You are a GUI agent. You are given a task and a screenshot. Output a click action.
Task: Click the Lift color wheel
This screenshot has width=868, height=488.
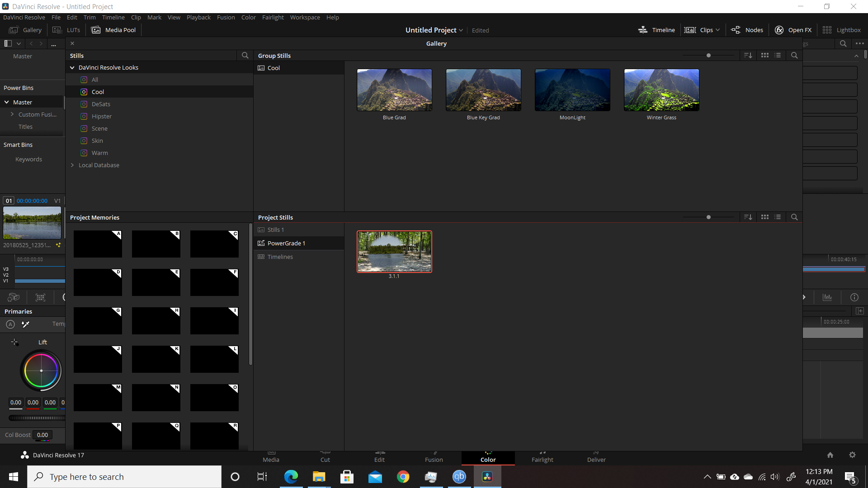[41, 371]
